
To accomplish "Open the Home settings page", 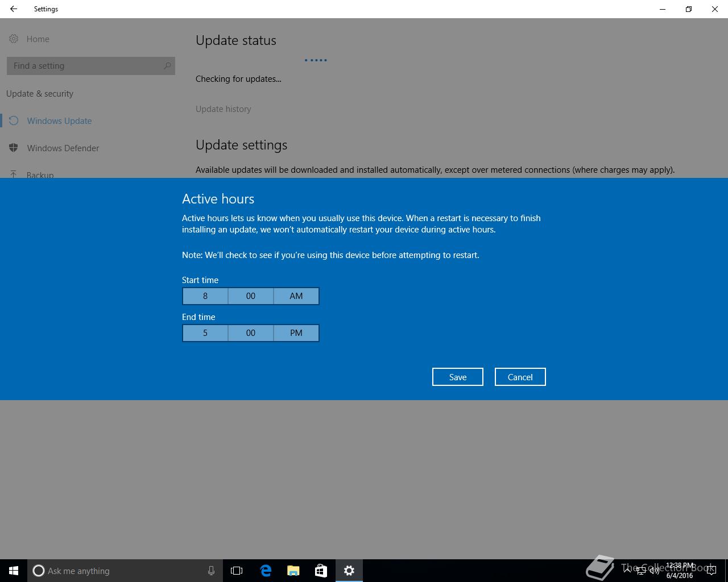I will tap(38, 39).
